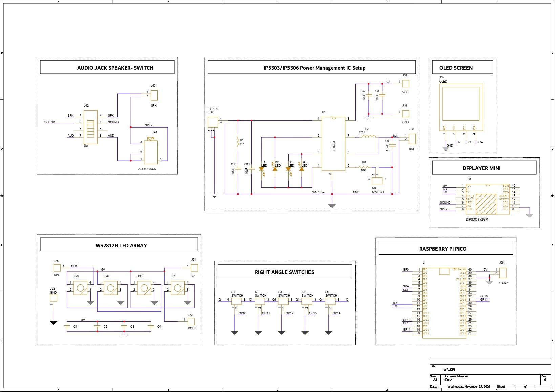This screenshot has width=555, height=392.
Task: Select the S2 SWITCH symbol
Action: click(x=260, y=301)
